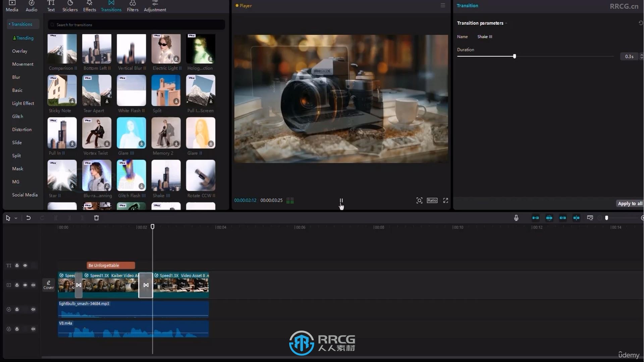Expand the Overlay category sidebar

tap(19, 51)
